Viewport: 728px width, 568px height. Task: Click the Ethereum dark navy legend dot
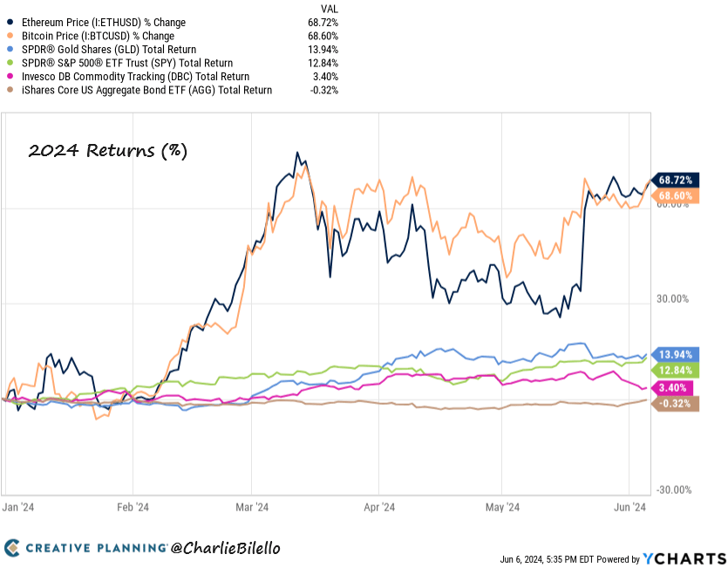point(10,23)
